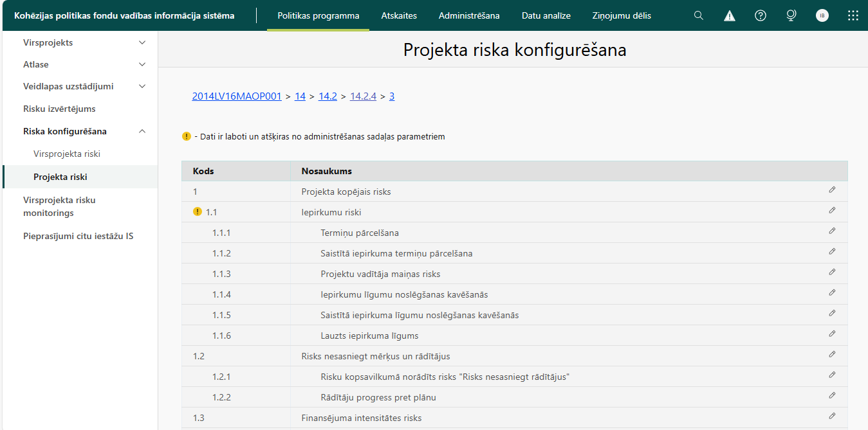Screen dimensions: 868x430
Task: Click the system title Kohēzijas politikas fondu
Action: (124, 15)
